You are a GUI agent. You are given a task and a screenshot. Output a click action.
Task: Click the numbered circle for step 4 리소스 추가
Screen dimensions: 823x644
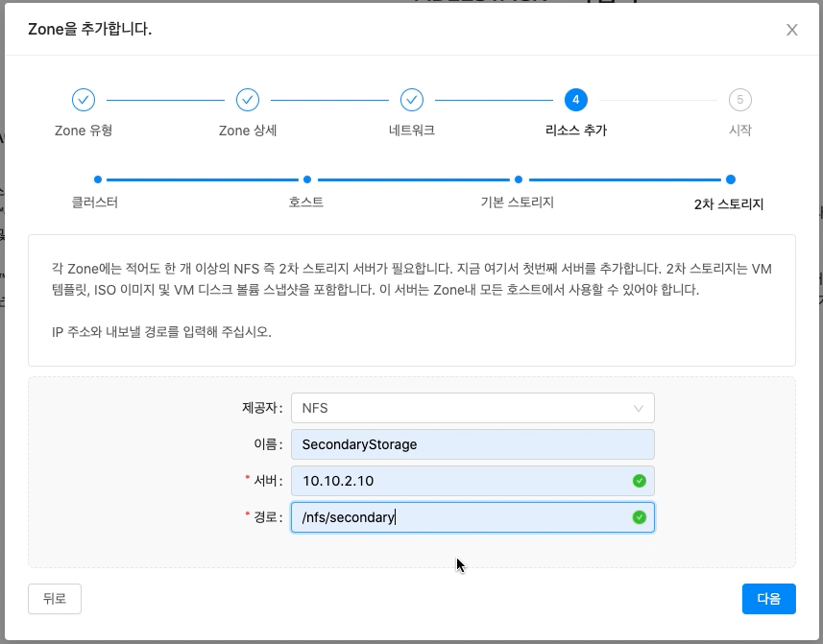point(575,100)
